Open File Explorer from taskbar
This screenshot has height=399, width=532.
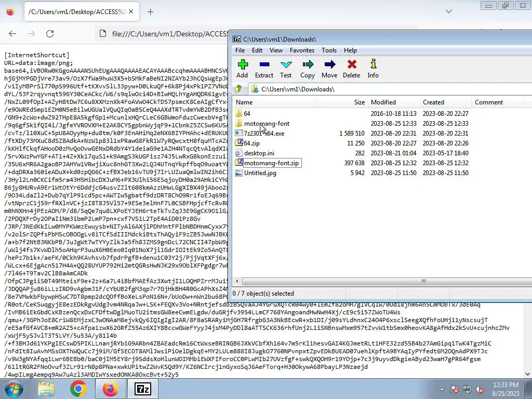[x=46, y=389]
